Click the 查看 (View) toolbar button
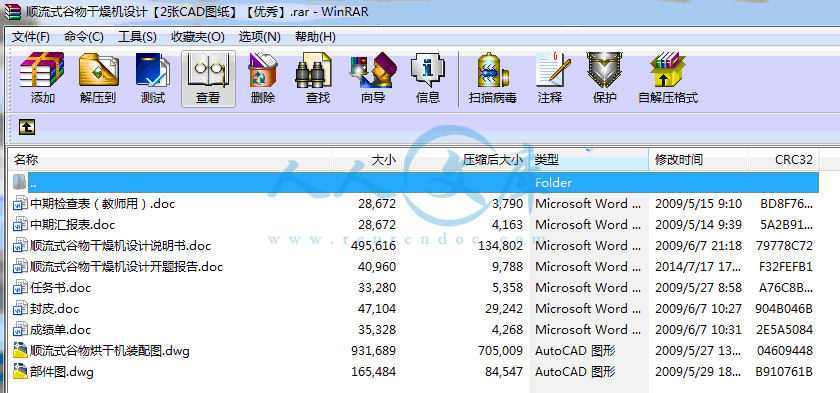The image size is (840, 393). tap(208, 79)
